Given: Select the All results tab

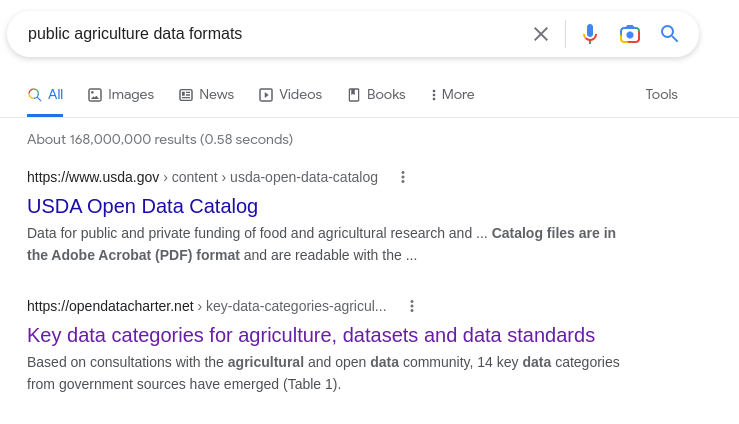Looking at the screenshot, I should 45,95.
